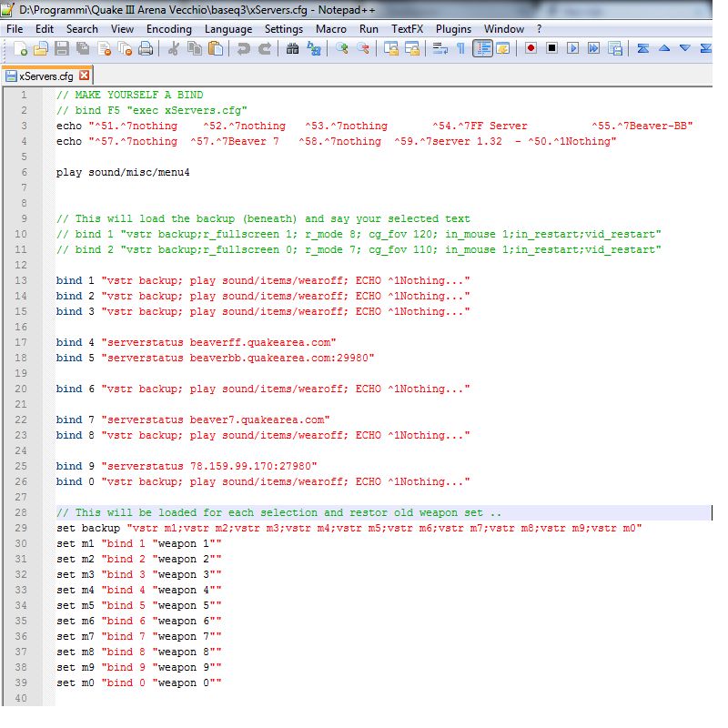
Task: Click the blue up triangle toolbar icon
Action: coord(664,48)
